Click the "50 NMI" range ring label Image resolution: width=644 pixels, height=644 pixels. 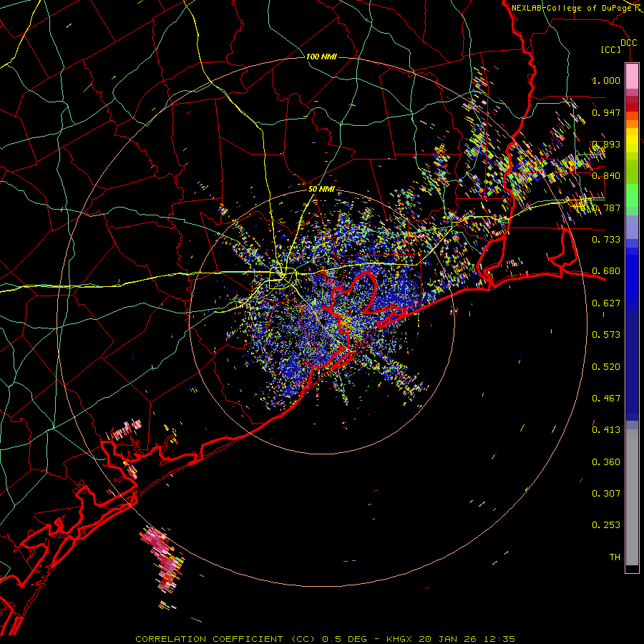pos(321,189)
